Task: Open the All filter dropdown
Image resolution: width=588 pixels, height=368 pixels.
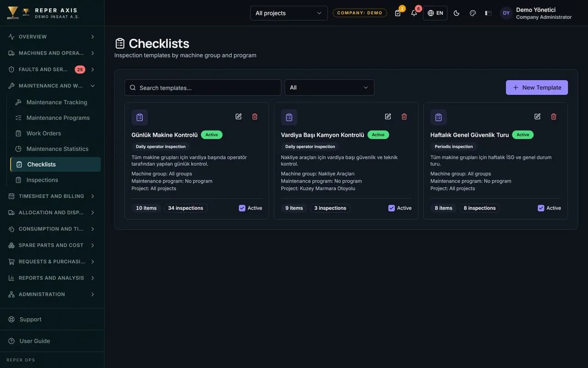Action: pos(329,87)
